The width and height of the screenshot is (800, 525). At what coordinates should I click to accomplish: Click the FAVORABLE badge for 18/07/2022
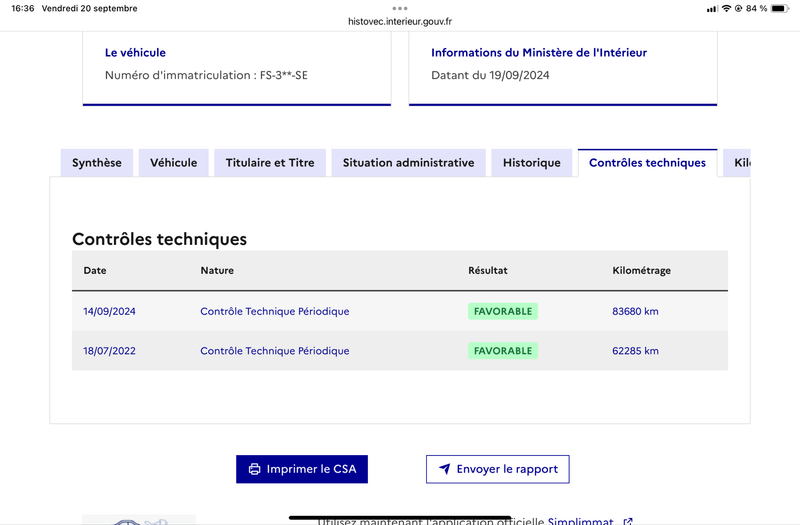pyautogui.click(x=503, y=351)
